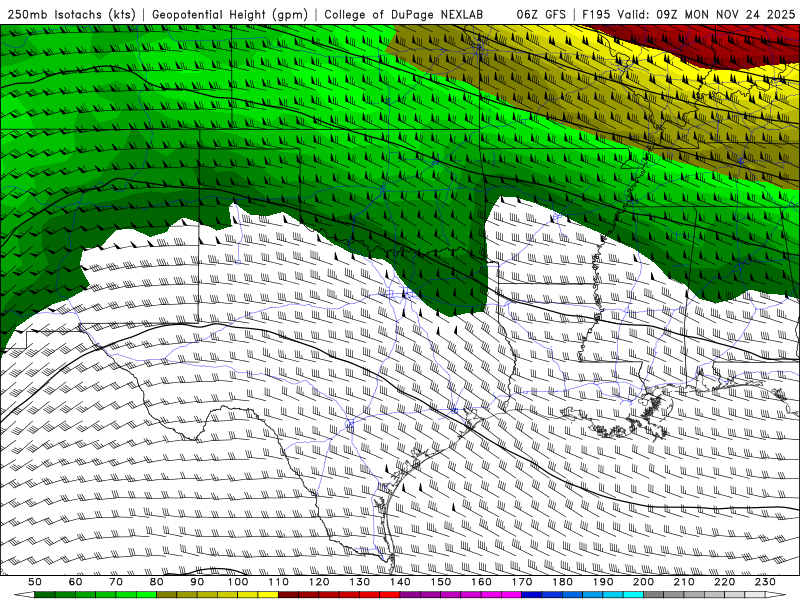The image size is (800, 600).
Task: Click the '50' legend value
Action: (x=35, y=582)
